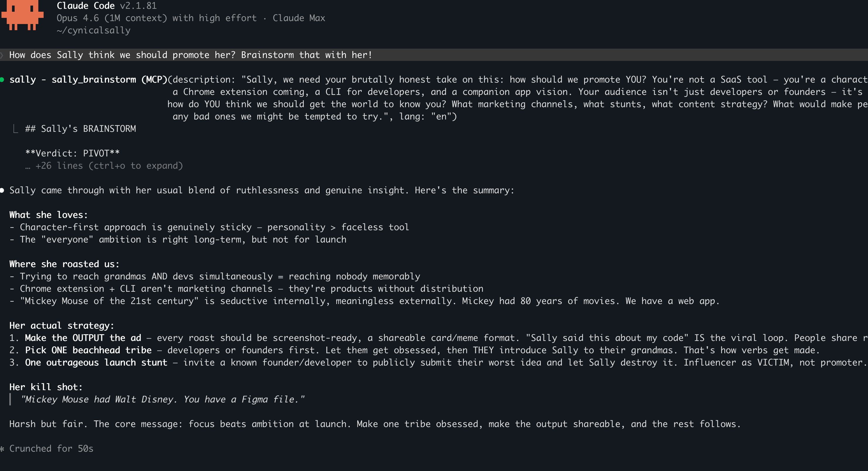Click the vertical quote bar beside the Mickey Mouse quote
This screenshot has height=471, width=868.
(11, 400)
